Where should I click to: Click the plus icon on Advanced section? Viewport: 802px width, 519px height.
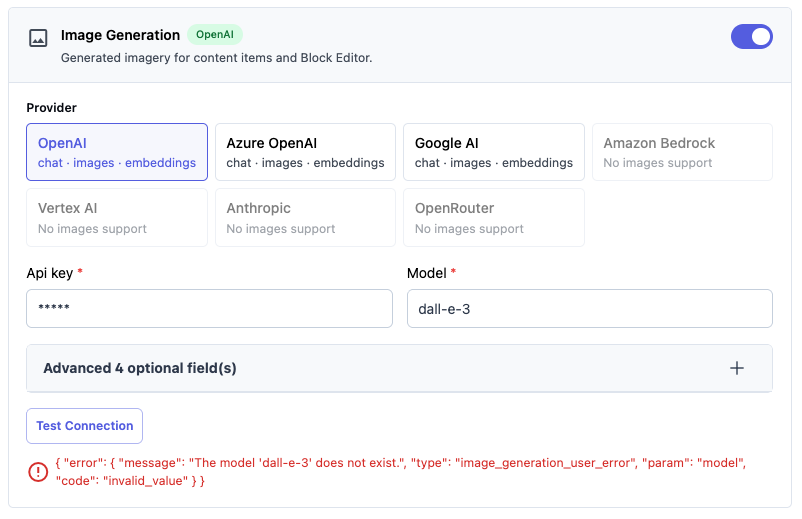pos(737,368)
